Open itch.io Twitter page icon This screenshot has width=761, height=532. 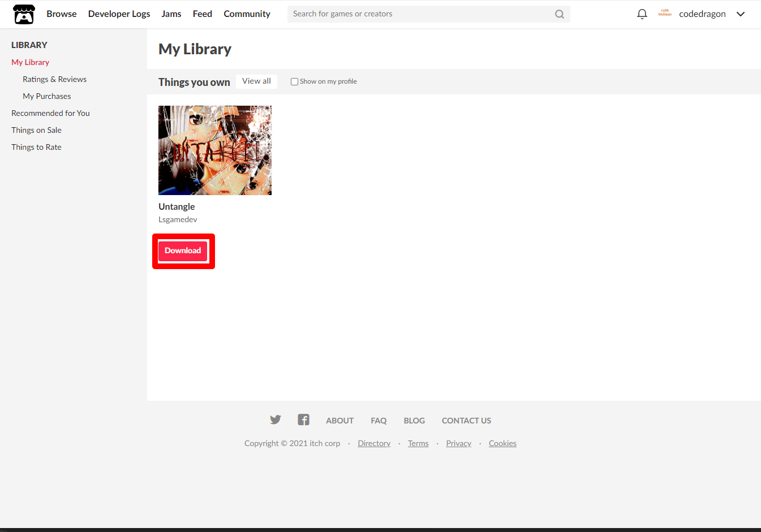coord(276,419)
